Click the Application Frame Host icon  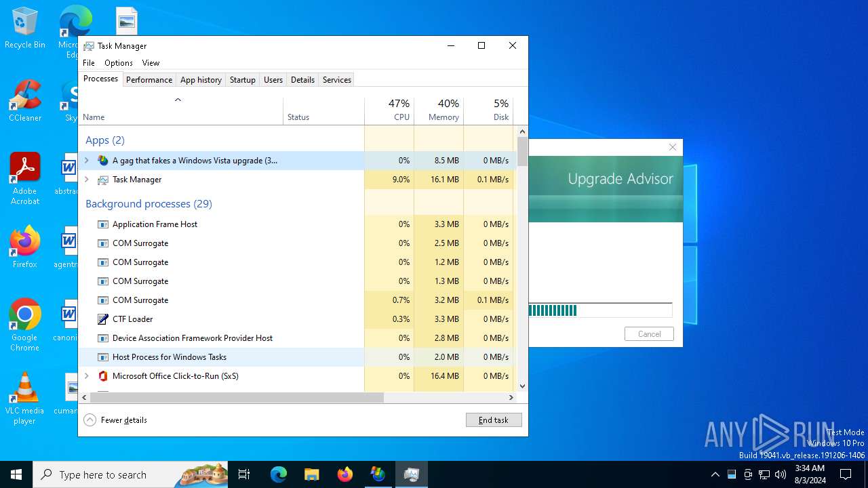click(103, 224)
